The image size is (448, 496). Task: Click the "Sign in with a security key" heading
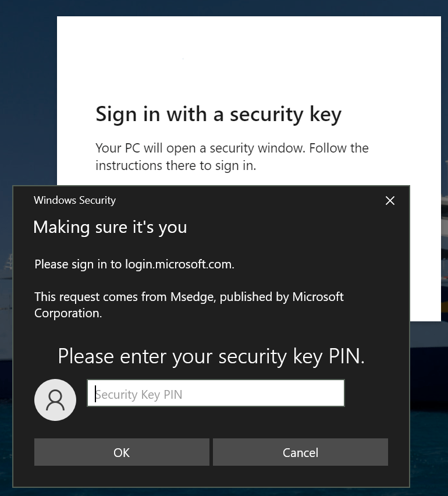(x=218, y=114)
